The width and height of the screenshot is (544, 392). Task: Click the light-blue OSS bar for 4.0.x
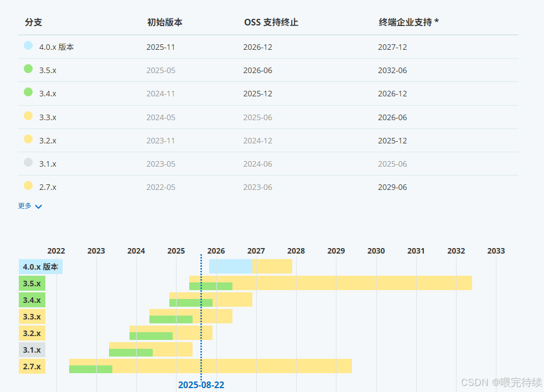(231, 266)
